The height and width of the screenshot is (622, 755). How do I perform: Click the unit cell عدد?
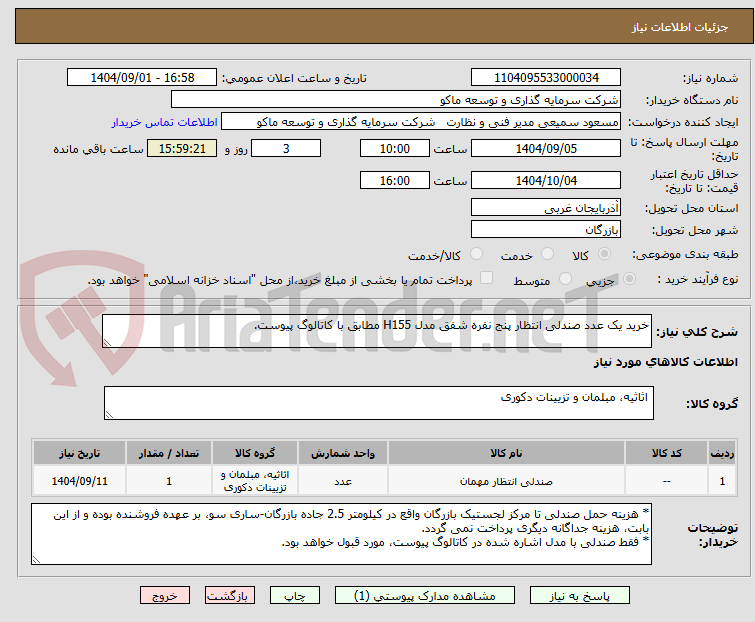(343, 481)
